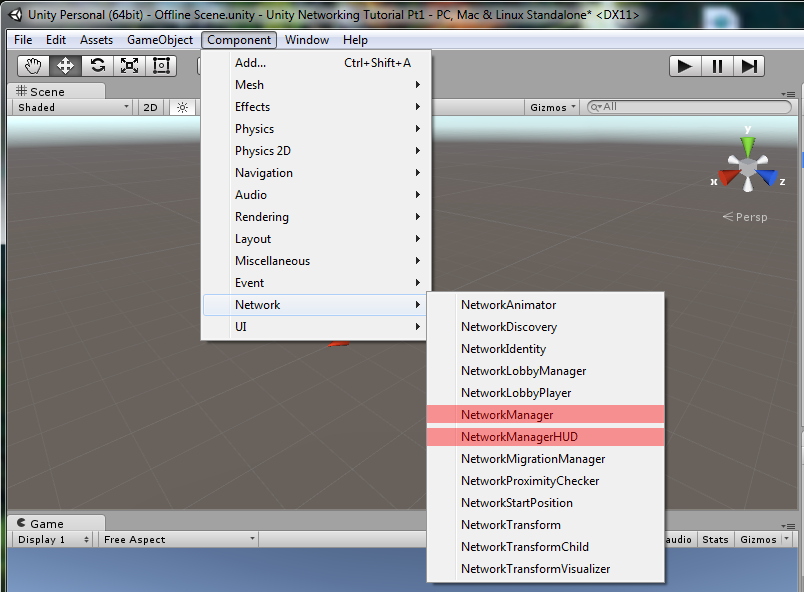The width and height of the screenshot is (804, 592).
Task: Expand the Event submenu
Action: (315, 283)
